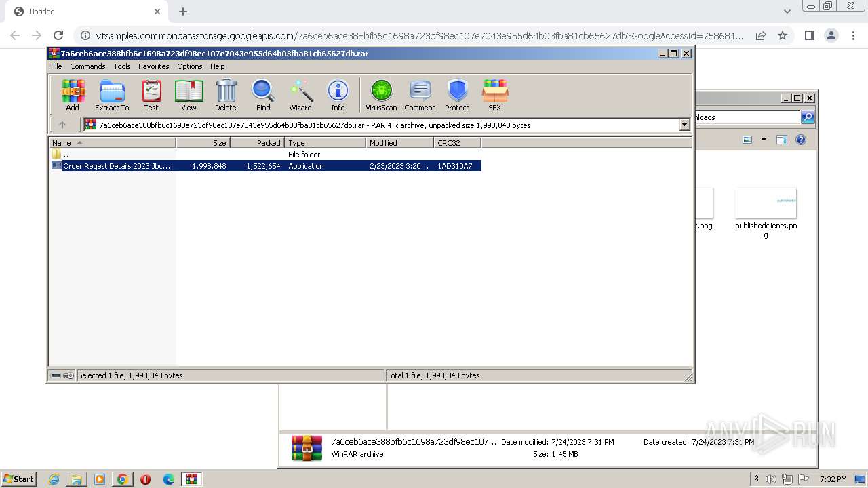Click the Windows Start button
This screenshot has height=488, width=868.
click(x=19, y=479)
